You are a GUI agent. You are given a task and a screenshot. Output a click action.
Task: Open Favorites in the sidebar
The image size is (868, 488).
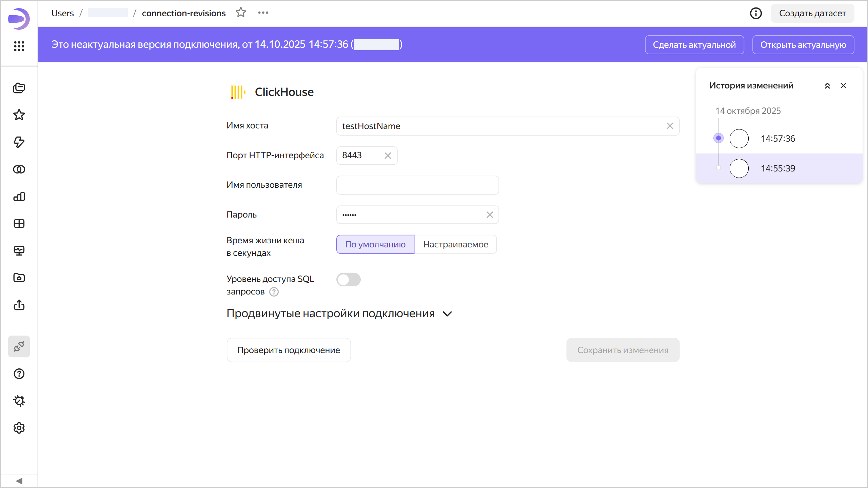[x=19, y=115]
